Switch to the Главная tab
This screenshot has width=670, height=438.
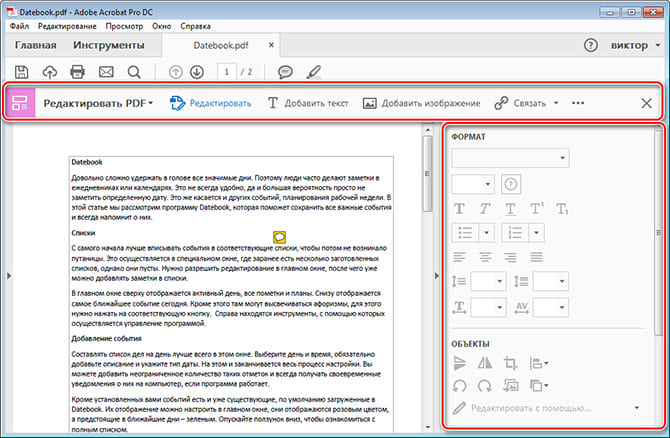click(x=35, y=45)
